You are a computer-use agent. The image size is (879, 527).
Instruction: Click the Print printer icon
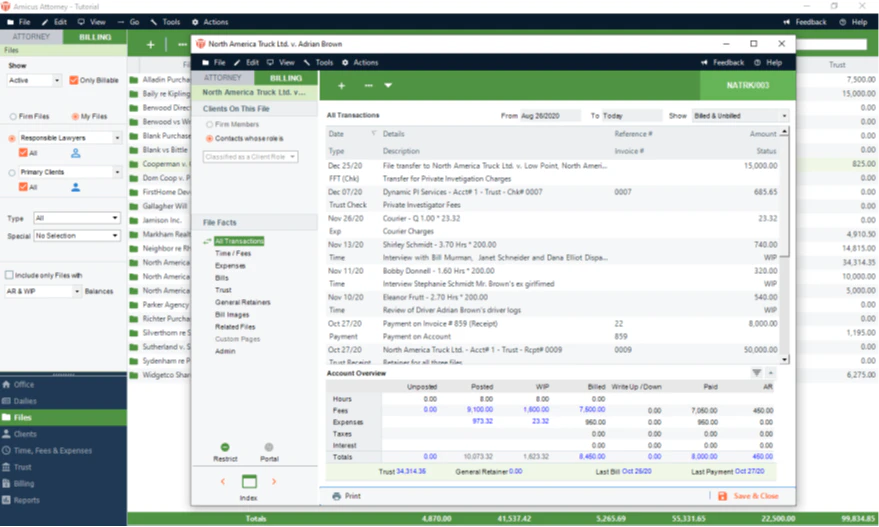coord(336,496)
